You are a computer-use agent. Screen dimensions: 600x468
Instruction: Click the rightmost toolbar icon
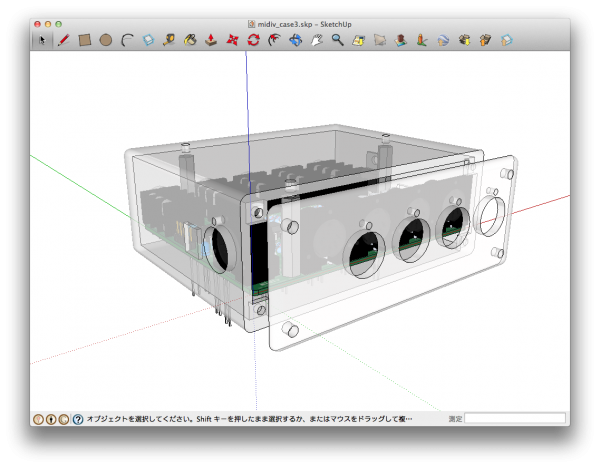pyautogui.click(x=507, y=41)
